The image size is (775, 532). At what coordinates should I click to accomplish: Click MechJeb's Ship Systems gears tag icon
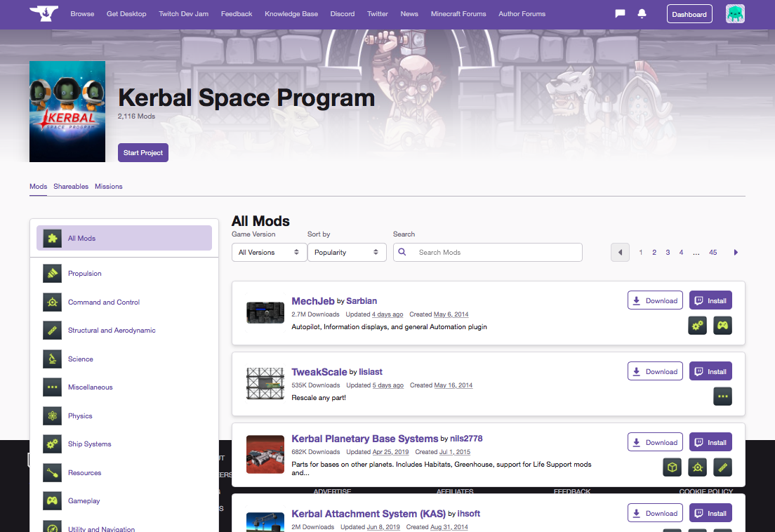[x=697, y=326]
